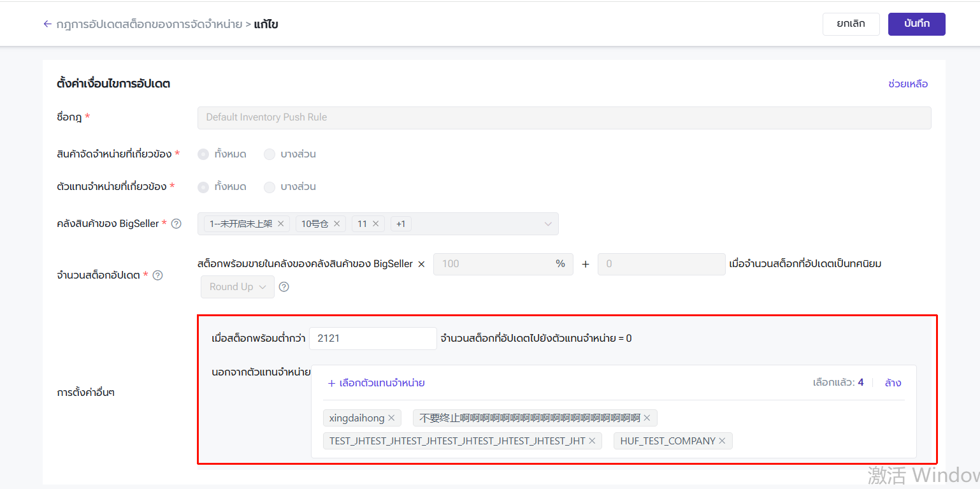Image resolution: width=980 pixels, height=489 pixels.
Task: Click the back arrow icon in breadcrumb
Action: tap(47, 24)
